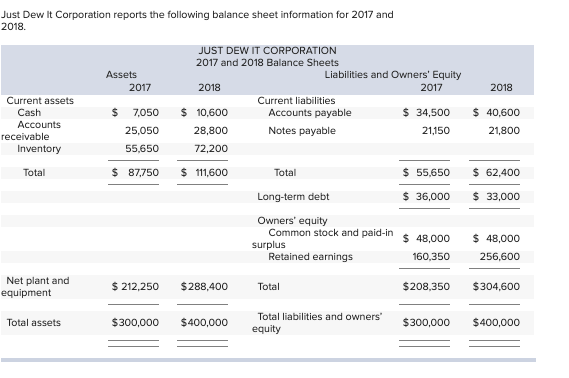
Task: Click 2018 Notes payable value 21,800
Action: (504, 131)
